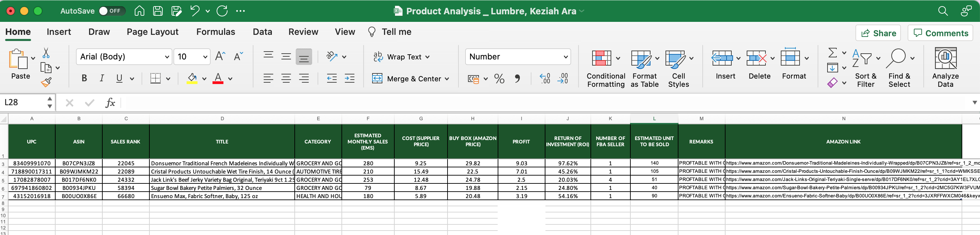Click Analyze Data
Image resolution: width=980 pixels, height=235 pixels.
tap(946, 68)
